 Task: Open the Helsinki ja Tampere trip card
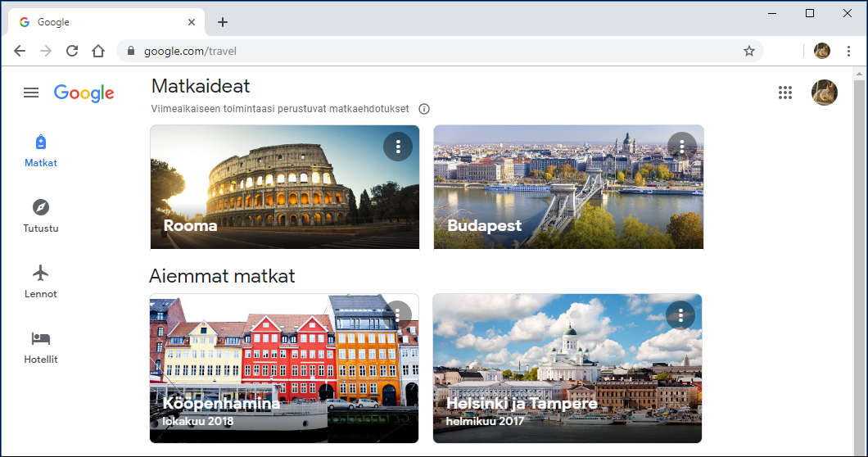click(567, 369)
